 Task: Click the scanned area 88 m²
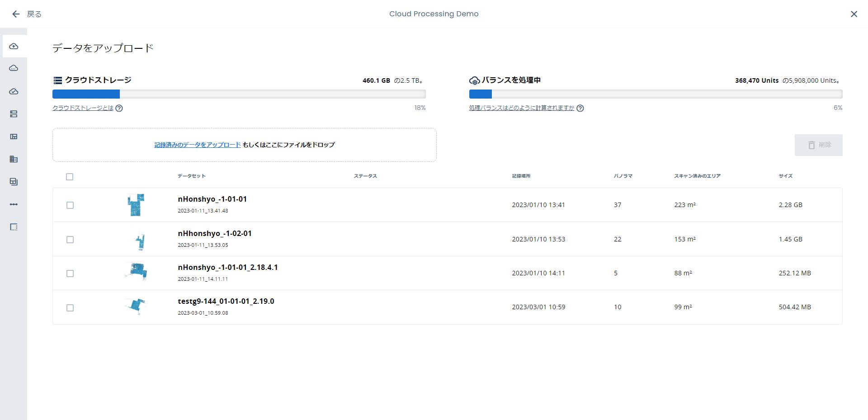point(683,273)
